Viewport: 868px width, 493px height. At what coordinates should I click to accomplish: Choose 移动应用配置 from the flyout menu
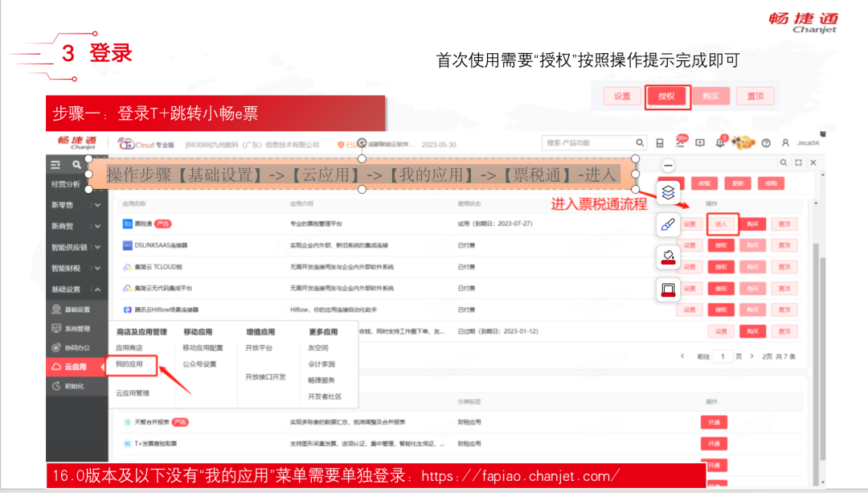coord(203,348)
